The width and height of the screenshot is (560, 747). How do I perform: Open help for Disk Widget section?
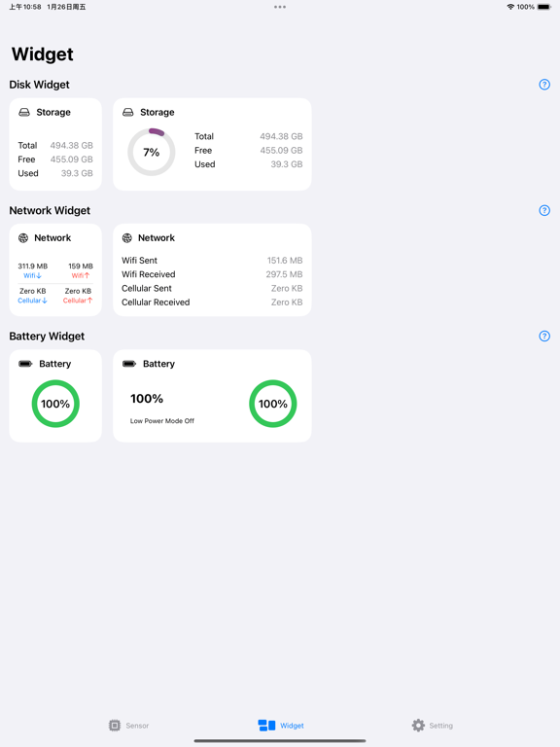[544, 85]
